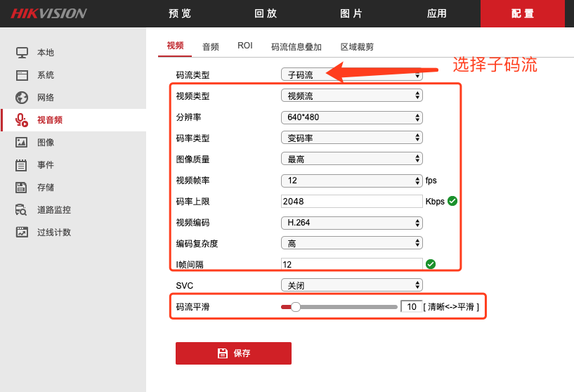574x392 pixels.
Task: Open the 码流类型 stream type dropdown
Action: click(x=351, y=74)
